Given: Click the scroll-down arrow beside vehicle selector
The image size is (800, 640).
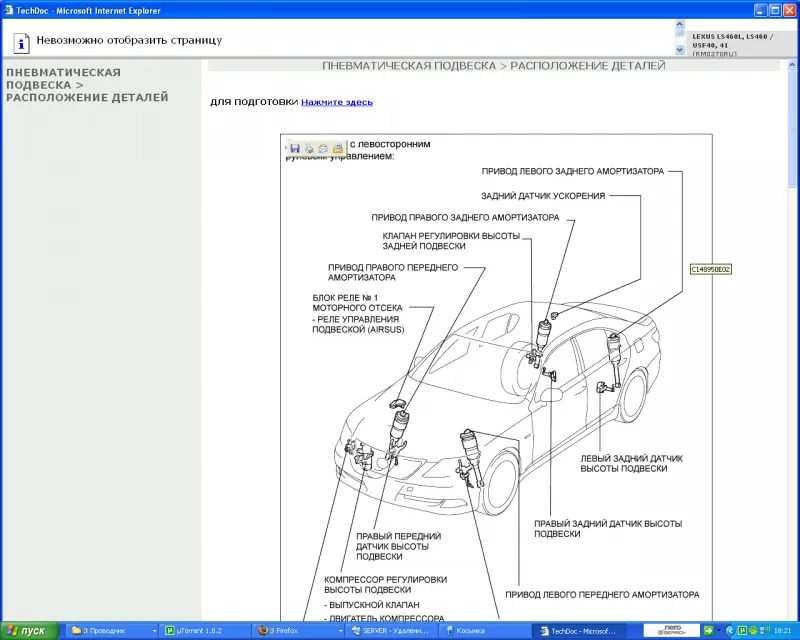Looking at the screenshot, I should (680, 50).
